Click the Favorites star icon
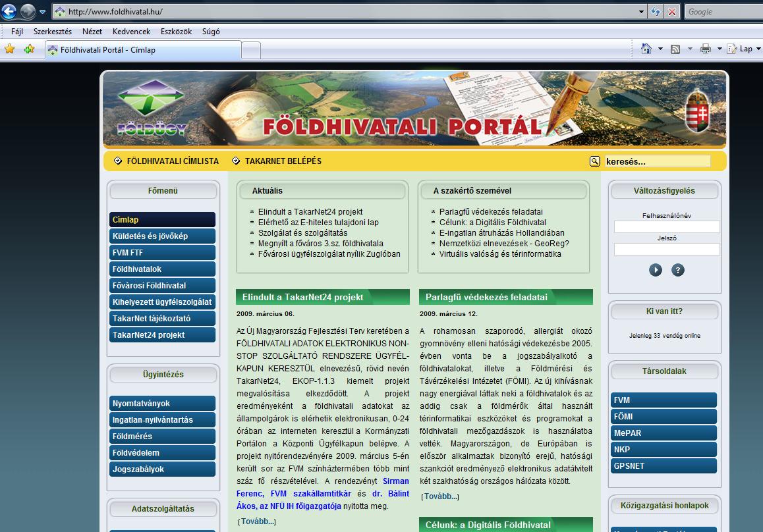 coord(10,49)
